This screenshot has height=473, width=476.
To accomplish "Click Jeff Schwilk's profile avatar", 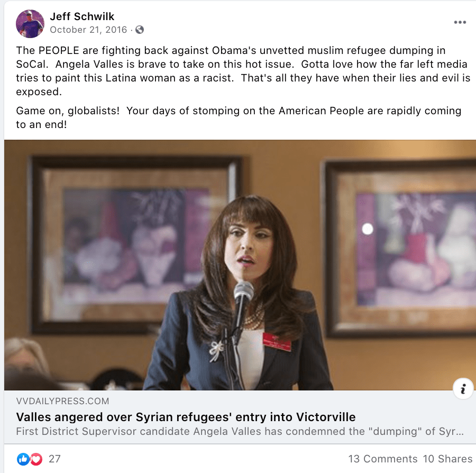I will (30, 24).
